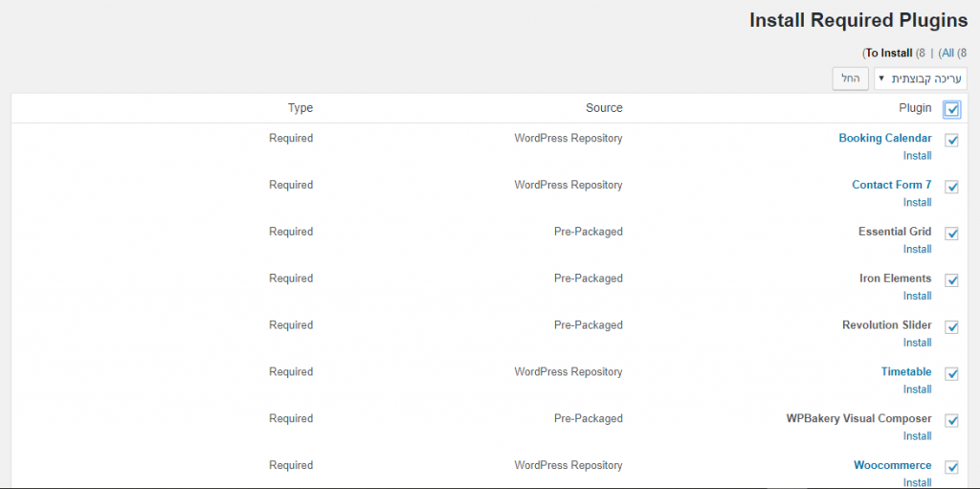Open the Woocommerce plugin link
980x489 pixels.
[x=893, y=465]
